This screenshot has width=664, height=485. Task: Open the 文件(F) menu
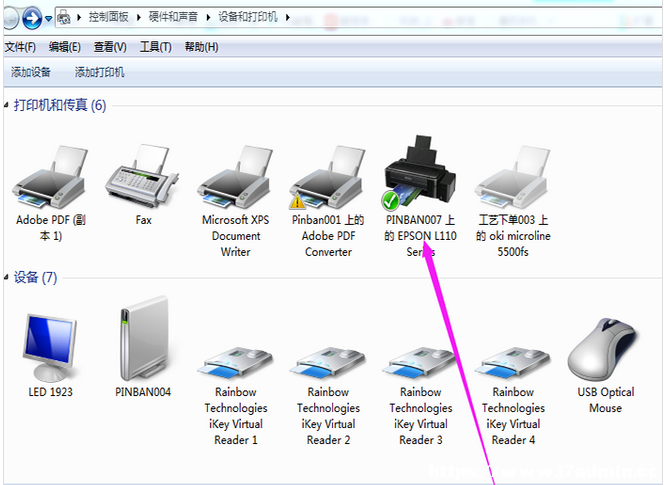(20, 47)
